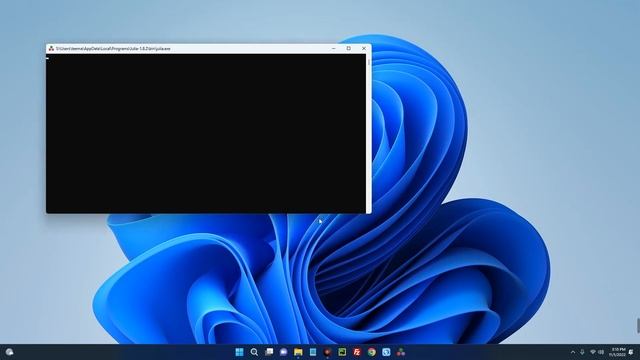Show hidden system tray icons
640x360 pixels.
pos(573,352)
